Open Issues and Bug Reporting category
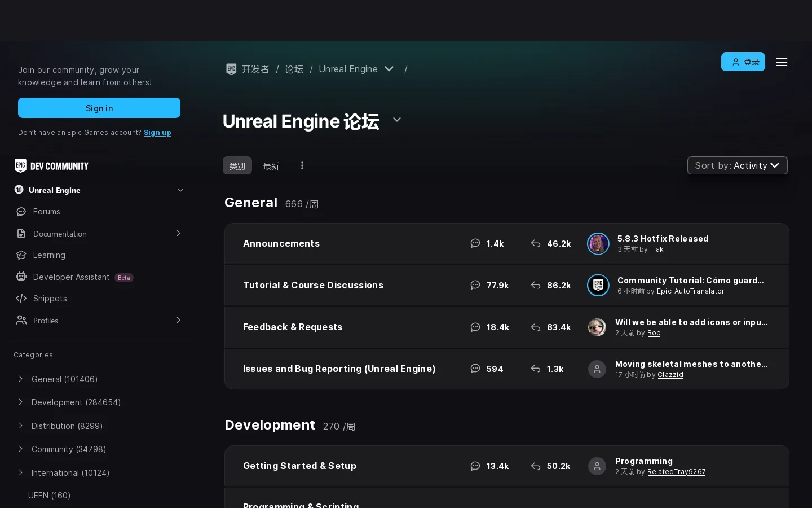The width and height of the screenshot is (812, 508). coord(339,369)
